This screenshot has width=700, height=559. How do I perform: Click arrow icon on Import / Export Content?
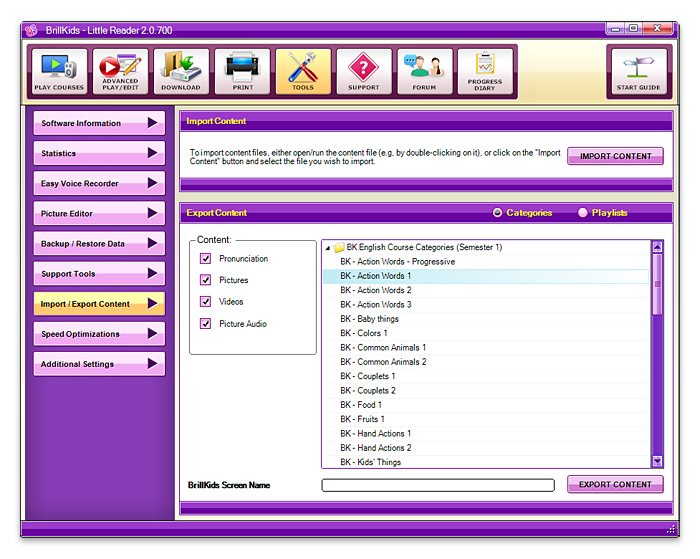(152, 304)
